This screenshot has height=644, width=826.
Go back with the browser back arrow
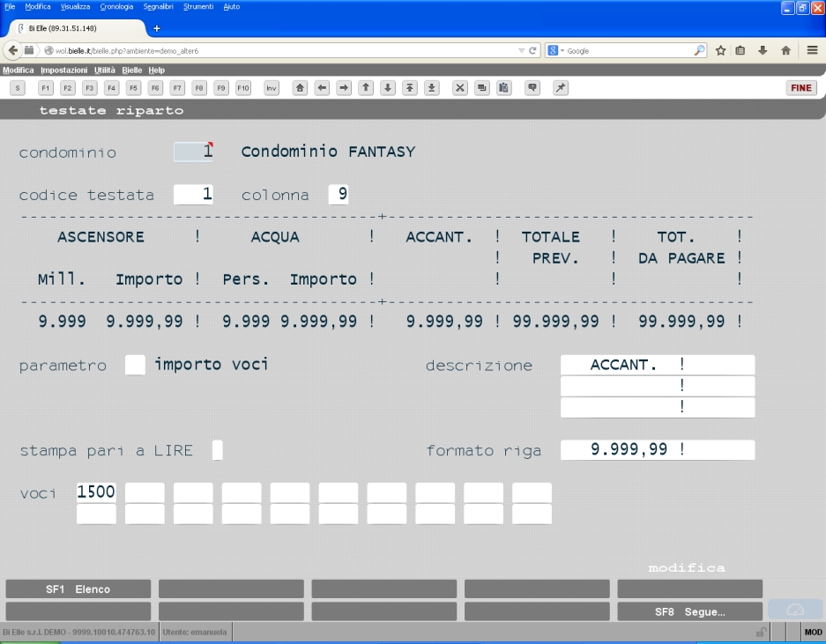tap(12, 50)
